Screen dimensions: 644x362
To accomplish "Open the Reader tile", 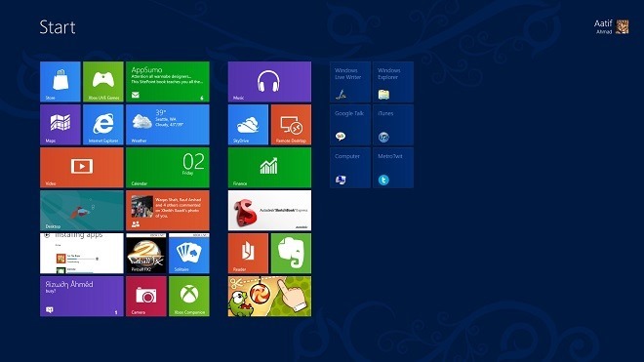I will coord(248,254).
